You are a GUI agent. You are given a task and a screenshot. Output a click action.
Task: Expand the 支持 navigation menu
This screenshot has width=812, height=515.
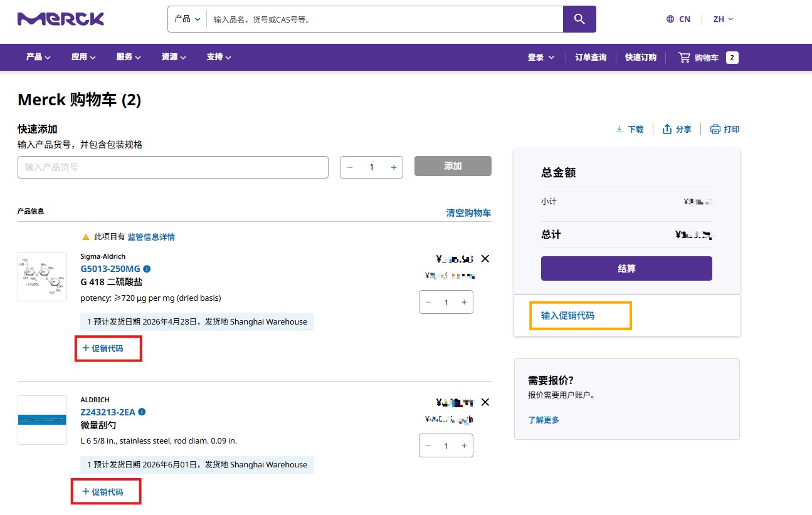pos(219,57)
